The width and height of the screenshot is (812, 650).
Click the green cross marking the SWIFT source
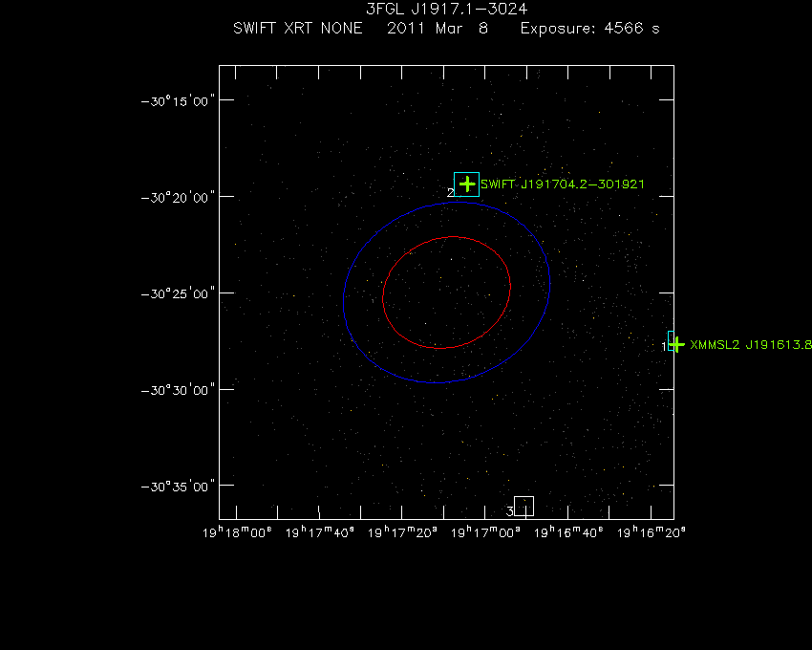(466, 184)
